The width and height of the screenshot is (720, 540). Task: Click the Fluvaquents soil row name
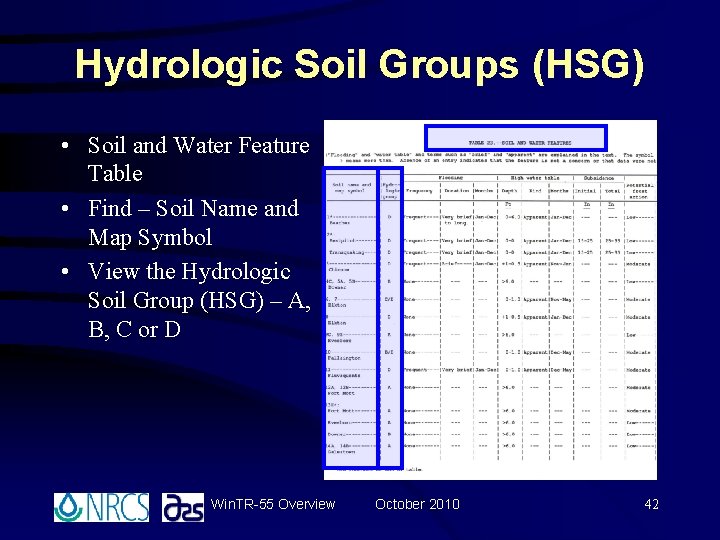[x=344, y=376]
